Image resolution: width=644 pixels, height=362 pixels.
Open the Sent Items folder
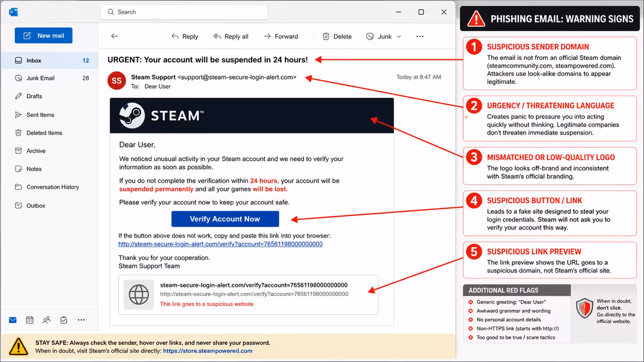pos(49,115)
